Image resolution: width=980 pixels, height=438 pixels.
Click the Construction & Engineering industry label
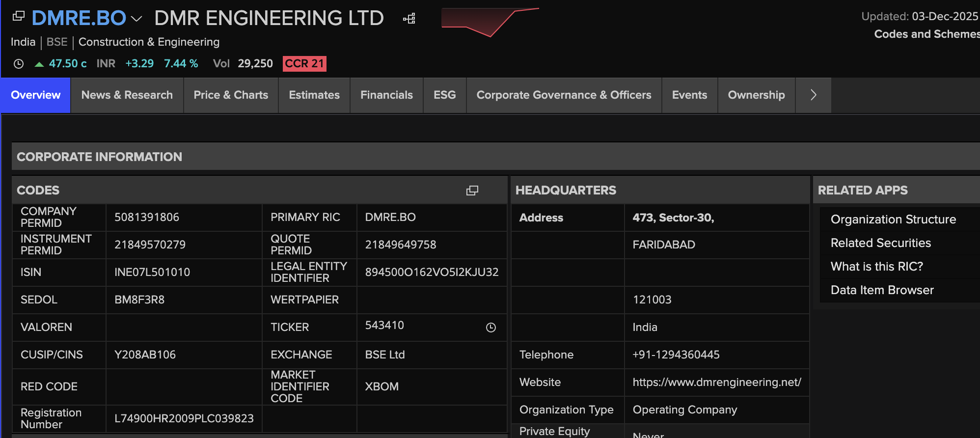tap(149, 42)
